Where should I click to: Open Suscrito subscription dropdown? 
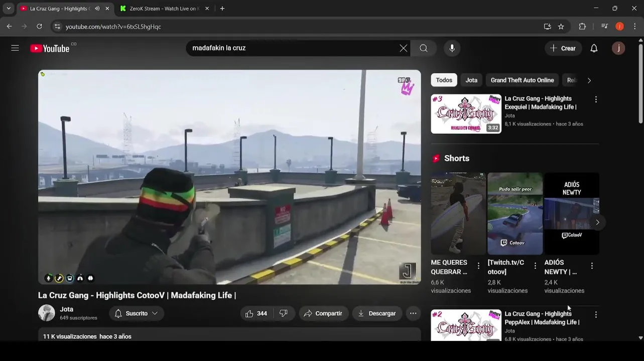point(136,313)
